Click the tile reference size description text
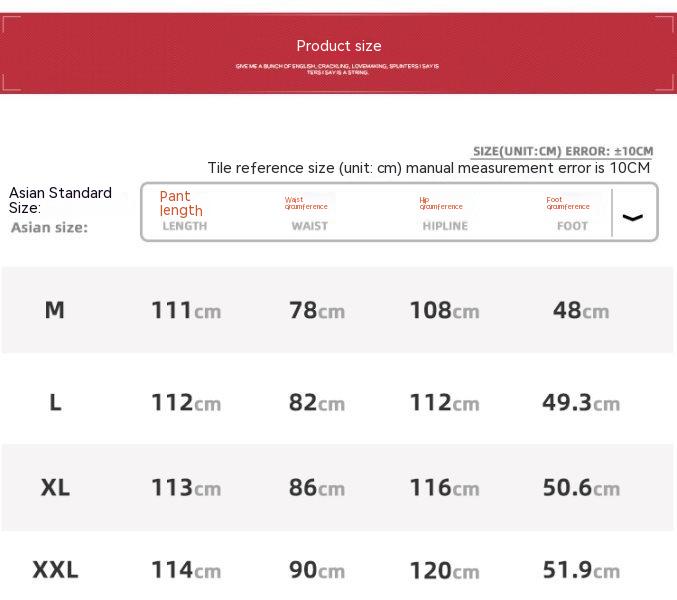The image size is (677, 600). [x=428, y=168]
